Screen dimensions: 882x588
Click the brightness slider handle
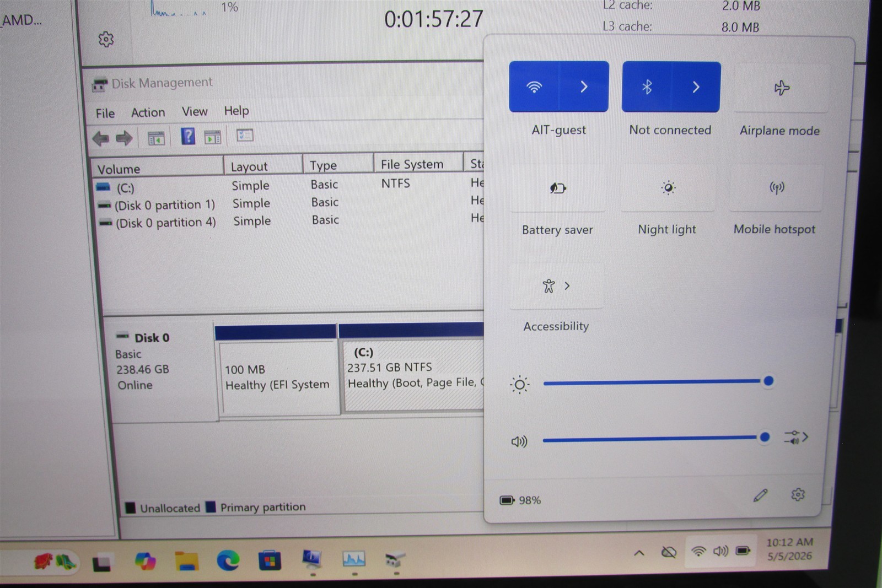tap(768, 381)
